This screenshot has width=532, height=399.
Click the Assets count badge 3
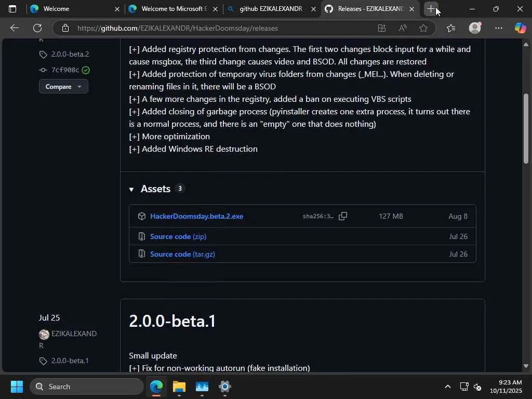(x=180, y=189)
